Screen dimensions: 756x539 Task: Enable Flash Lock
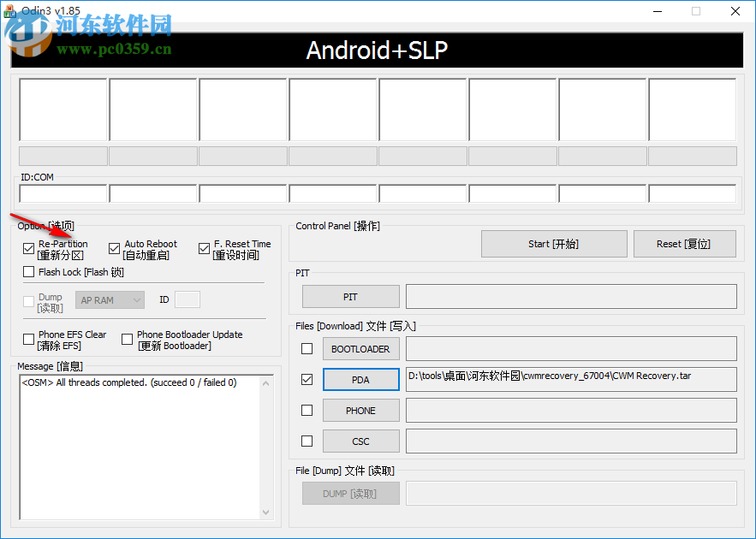[x=29, y=271]
